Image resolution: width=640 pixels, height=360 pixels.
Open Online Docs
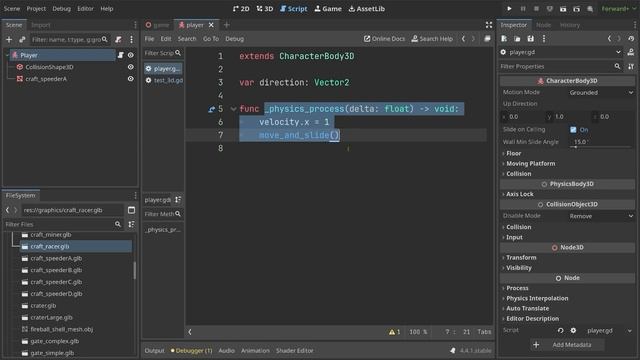coord(384,39)
